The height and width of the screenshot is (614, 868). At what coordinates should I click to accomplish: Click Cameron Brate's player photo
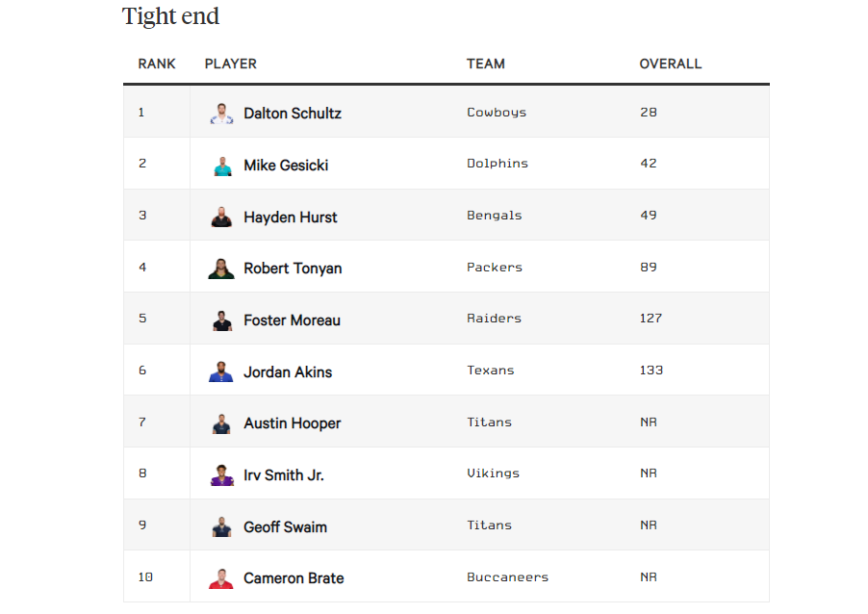tap(221, 578)
